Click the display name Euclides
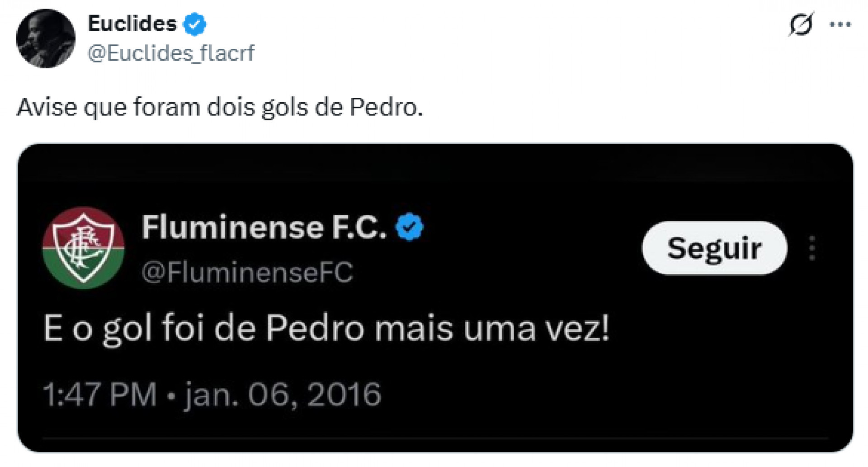 131,24
